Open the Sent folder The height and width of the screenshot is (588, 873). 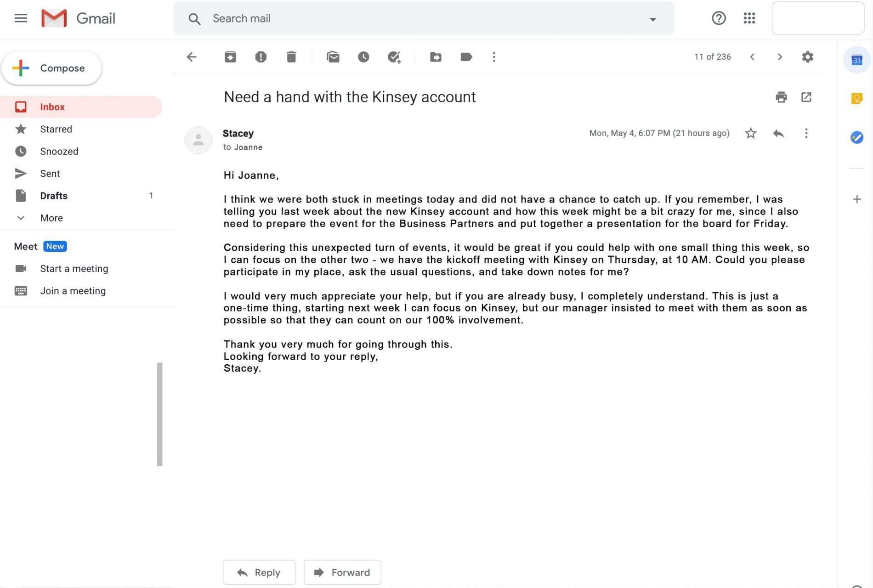[x=50, y=174]
